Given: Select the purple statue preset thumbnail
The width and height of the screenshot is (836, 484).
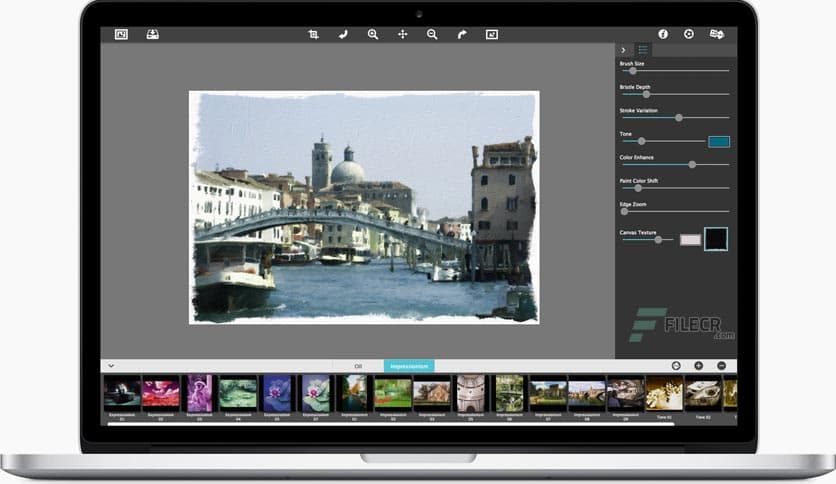Looking at the screenshot, I should coord(199,393).
